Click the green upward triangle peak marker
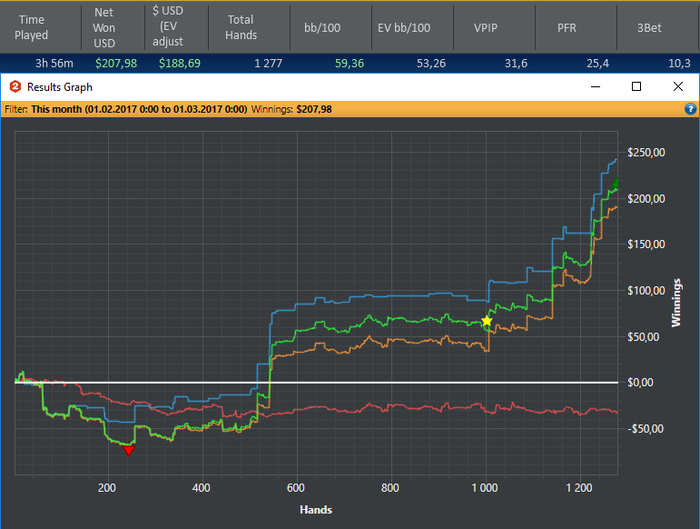Screen dimensions: 700x529 click(615, 183)
